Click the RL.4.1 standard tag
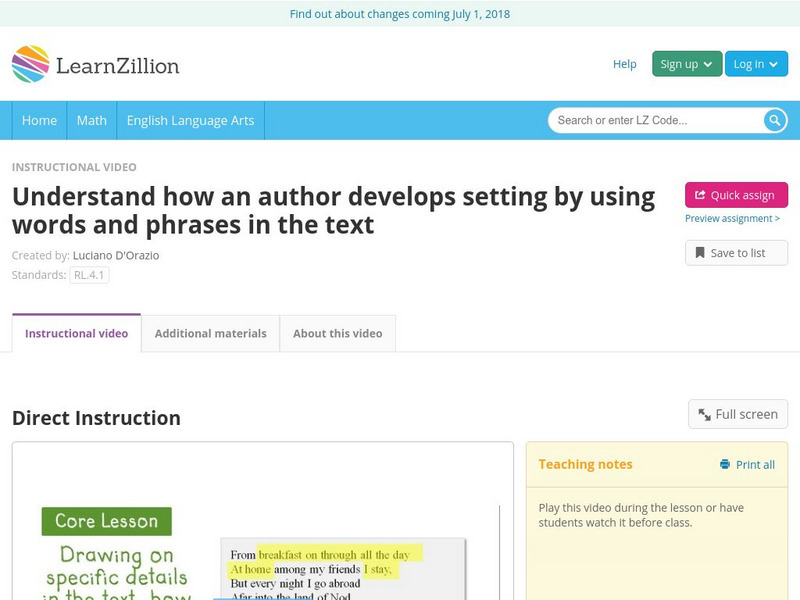Screen dimensions: 800x600 tap(89, 275)
